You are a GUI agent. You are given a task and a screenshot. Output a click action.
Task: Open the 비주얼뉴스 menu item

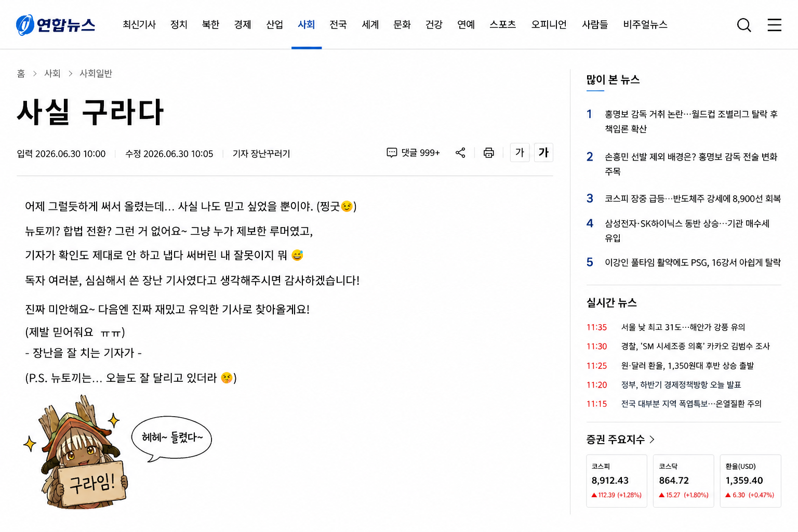[645, 24]
